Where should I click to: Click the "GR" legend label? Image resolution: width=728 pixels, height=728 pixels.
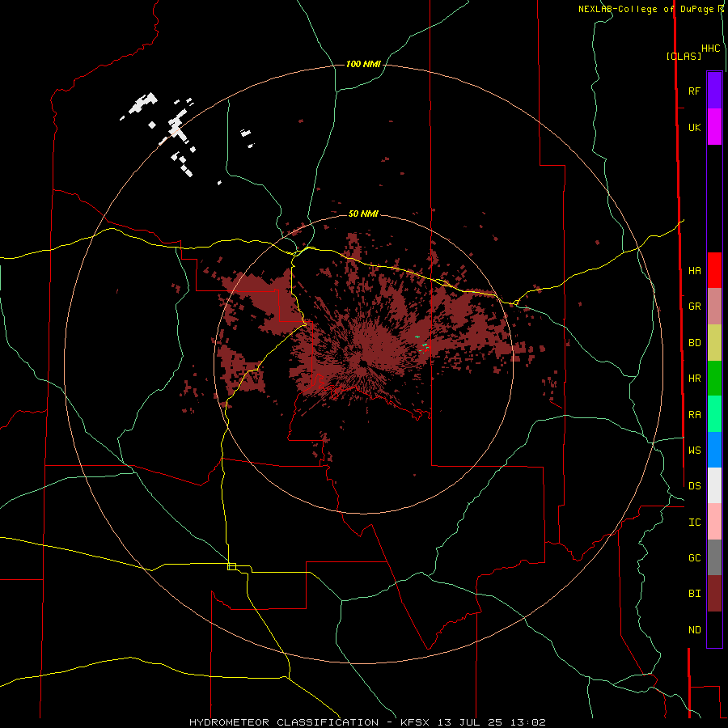(x=694, y=307)
